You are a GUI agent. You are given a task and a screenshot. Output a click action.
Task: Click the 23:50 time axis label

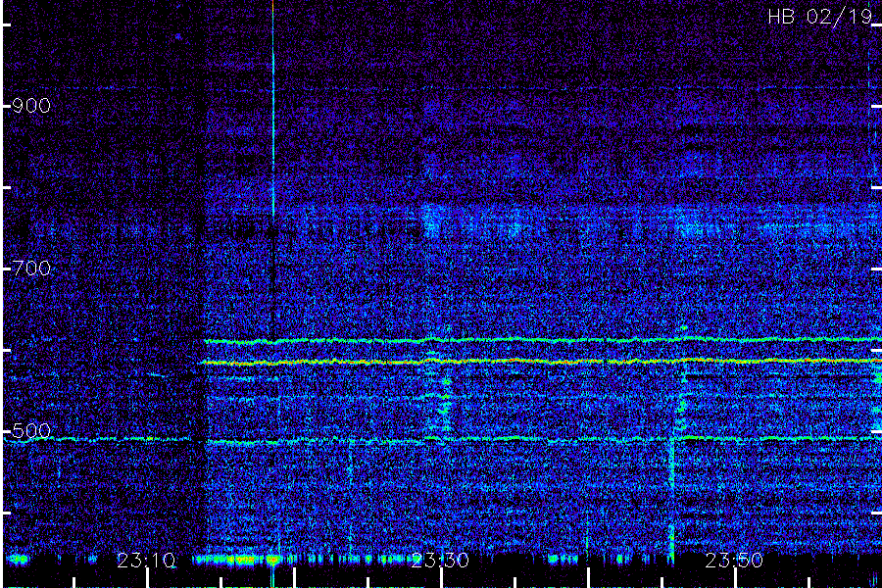(734, 561)
